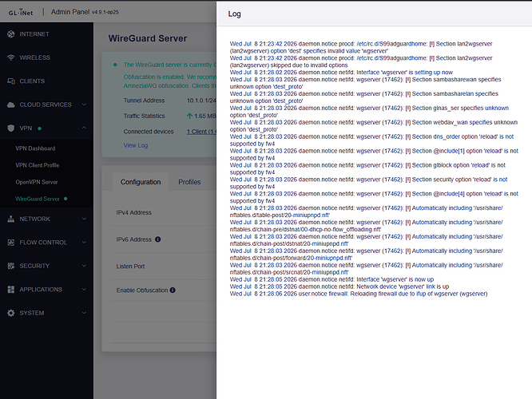Screen dimensions: 532x399
Task: Open the WIRELESS menu item
Action: 46,57
